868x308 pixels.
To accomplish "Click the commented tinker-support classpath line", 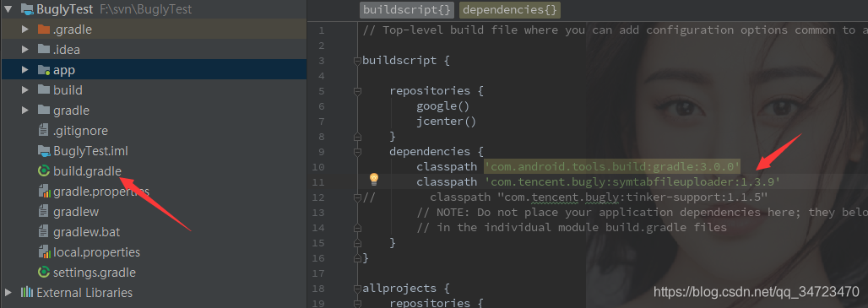I will point(565,197).
